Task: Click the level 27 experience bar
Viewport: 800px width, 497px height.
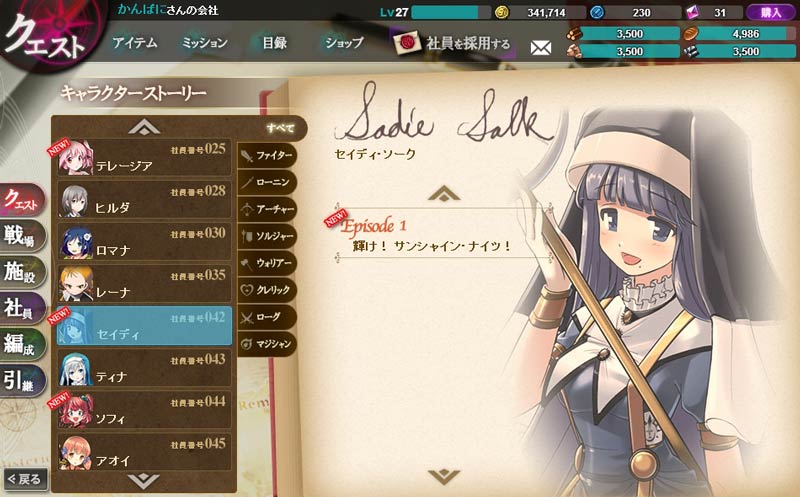Action: (x=451, y=12)
